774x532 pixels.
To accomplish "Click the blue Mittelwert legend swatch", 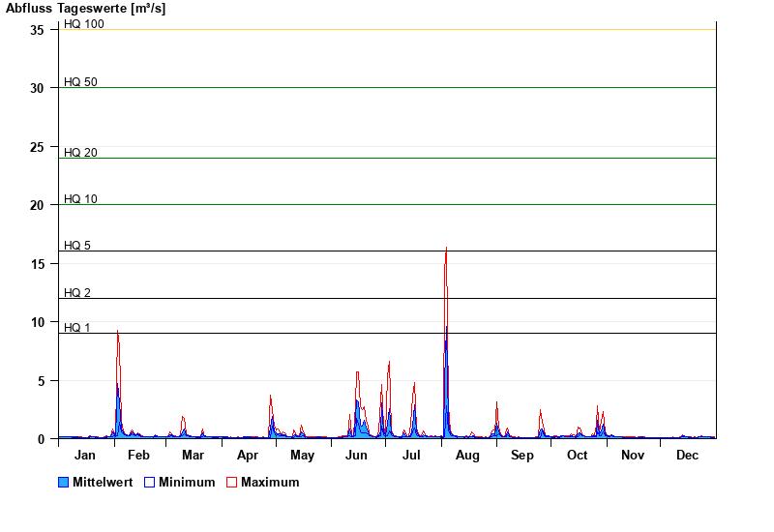I will [x=64, y=482].
